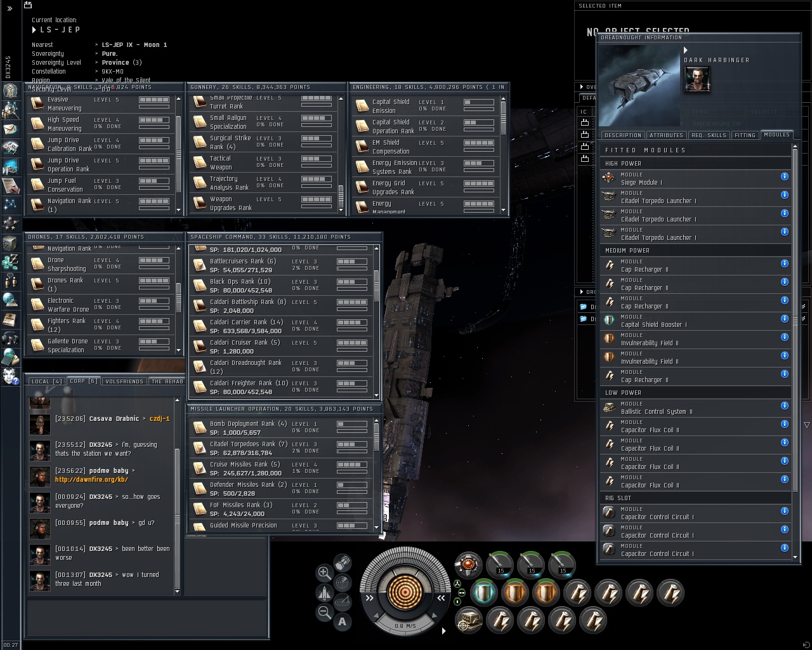Open the star map icon in sidebar

pos(10,204)
